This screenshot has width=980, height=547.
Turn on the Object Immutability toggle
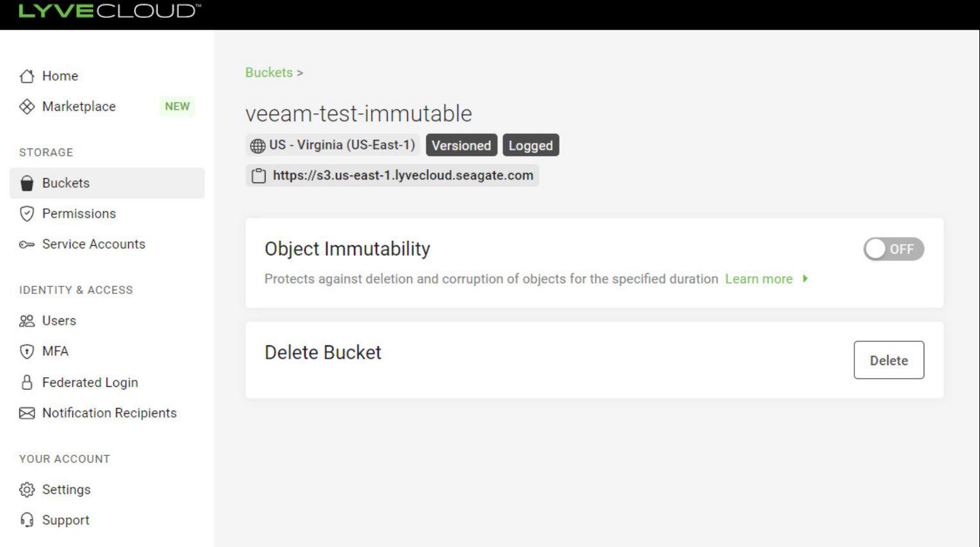tap(893, 249)
